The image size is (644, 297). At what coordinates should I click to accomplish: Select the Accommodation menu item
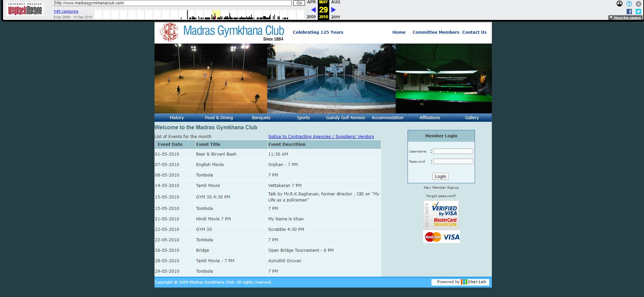click(387, 118)
